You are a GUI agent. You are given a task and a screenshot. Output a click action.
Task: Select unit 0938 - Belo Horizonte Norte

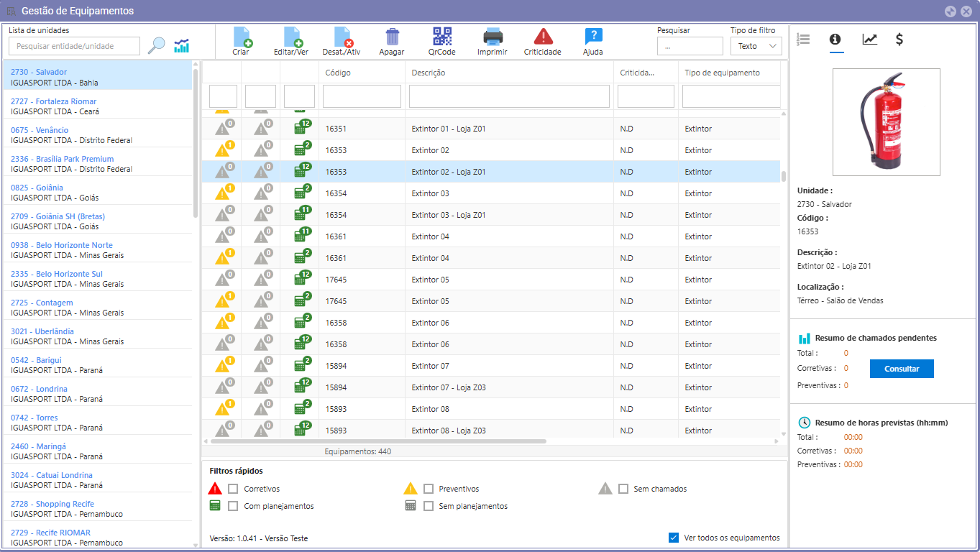click(98, 250)
